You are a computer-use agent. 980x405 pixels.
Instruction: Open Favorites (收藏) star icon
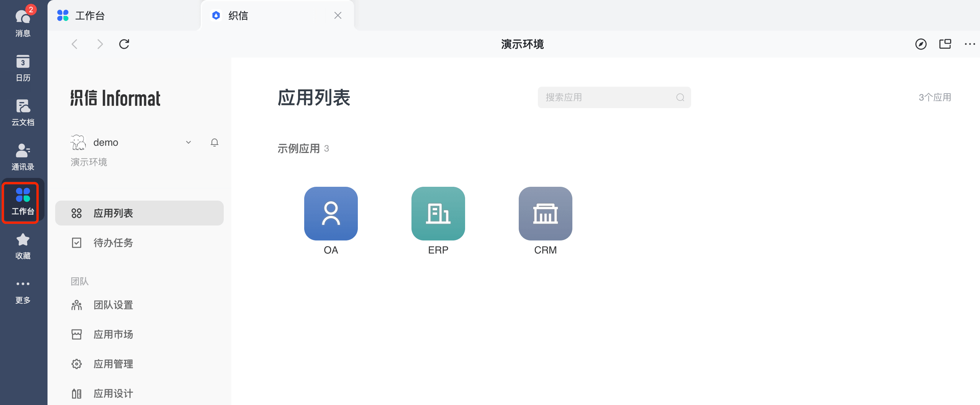coord(23,246)
